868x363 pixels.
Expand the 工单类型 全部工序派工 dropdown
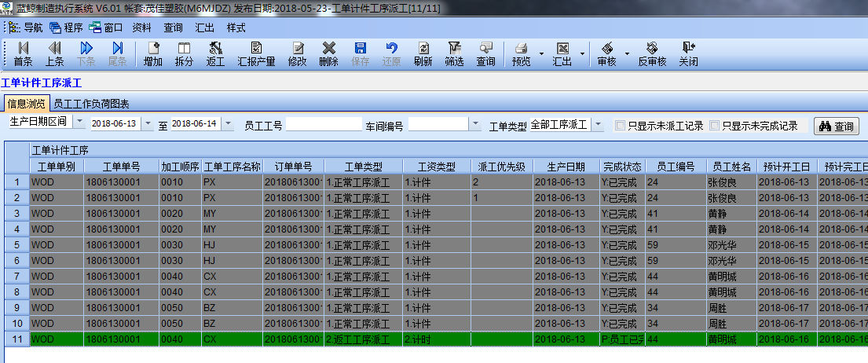(x=598, y=125)
